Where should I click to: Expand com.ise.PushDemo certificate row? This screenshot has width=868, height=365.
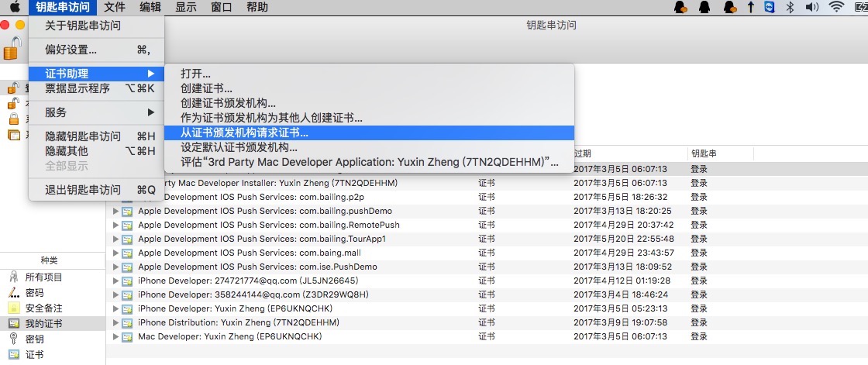pyautogui.click(x=115, y=267)
